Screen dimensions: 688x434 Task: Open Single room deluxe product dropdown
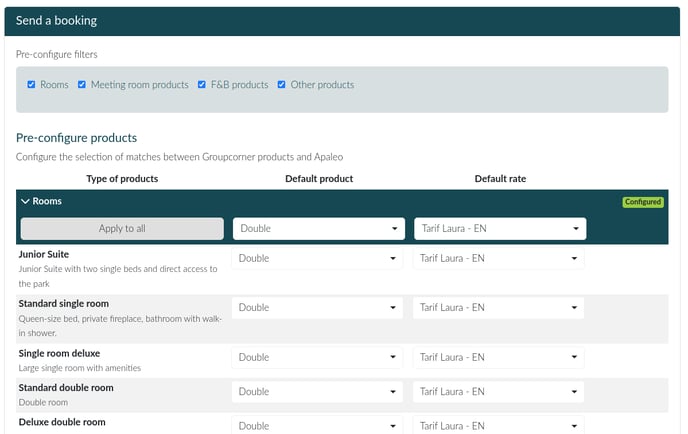coord(317,357)
